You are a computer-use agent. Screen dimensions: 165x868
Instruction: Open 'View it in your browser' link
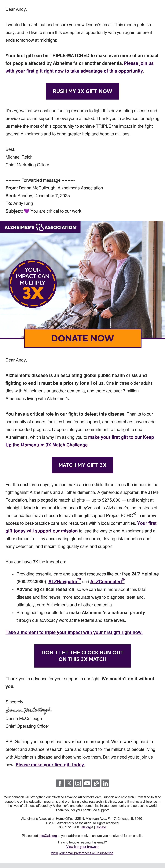coord(82,846)
